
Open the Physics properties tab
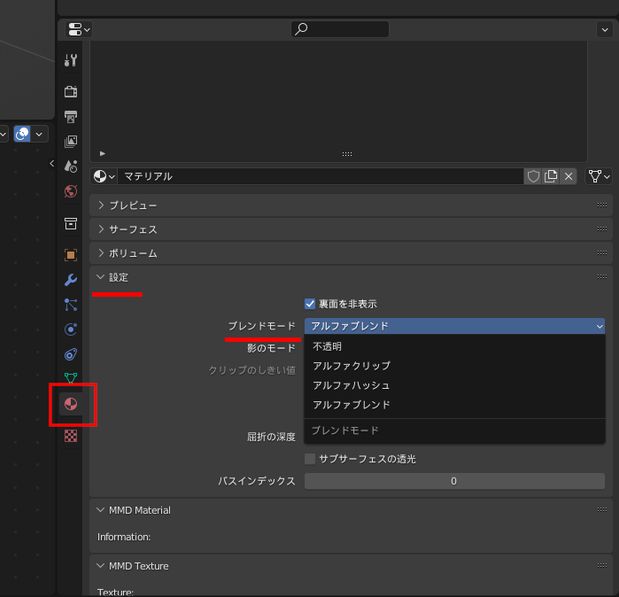tap(71, 329)
